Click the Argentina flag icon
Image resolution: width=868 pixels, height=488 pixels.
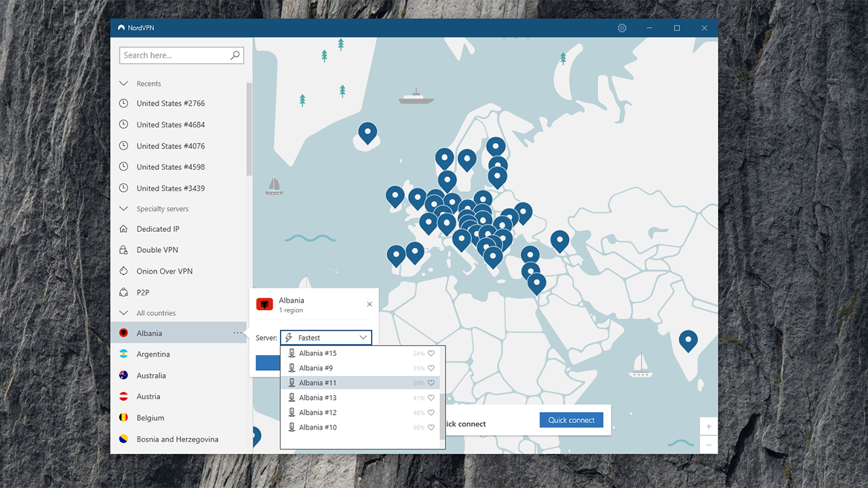coord(123,354)
